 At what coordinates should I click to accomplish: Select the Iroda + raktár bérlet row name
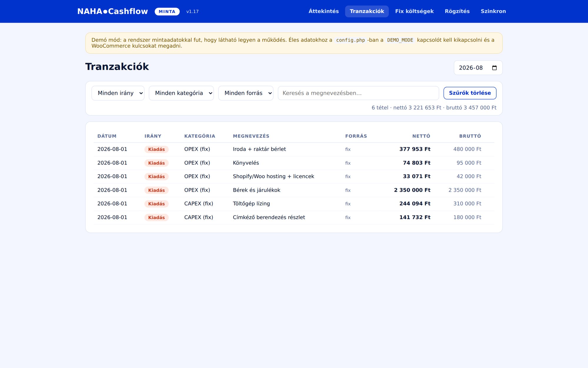click(x=259, y=149)
